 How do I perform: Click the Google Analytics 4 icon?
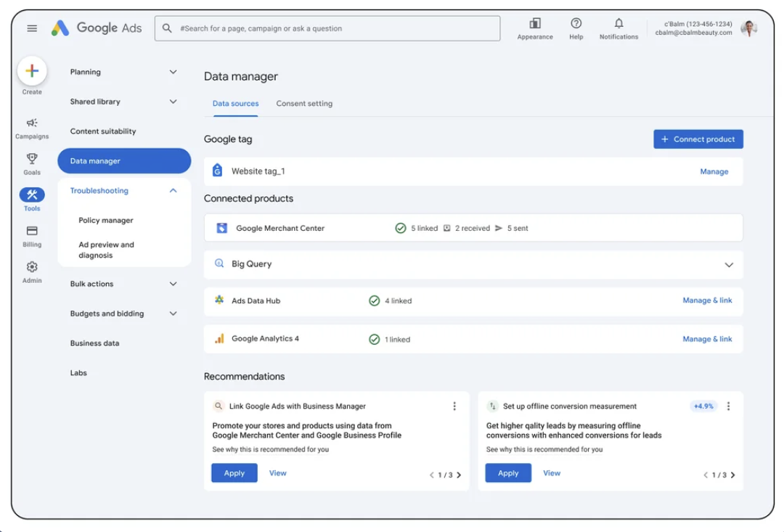tap(219, 338)
